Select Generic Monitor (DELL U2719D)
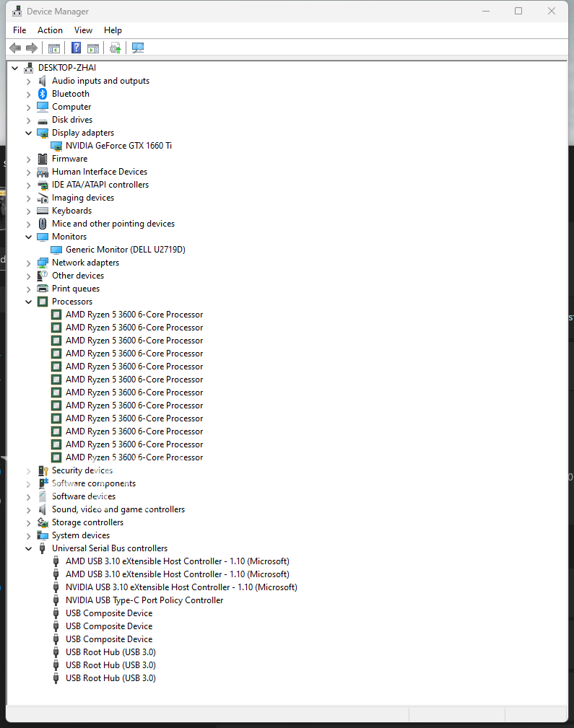 [125, 250]
